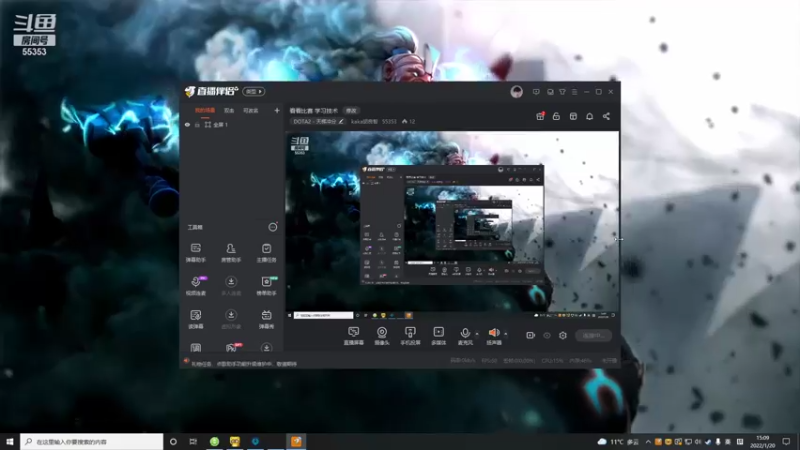Screen dimensions: 800x450
Task: Open the 弹幕助手 tool in the toolbox
Action: tap(195, 253)
